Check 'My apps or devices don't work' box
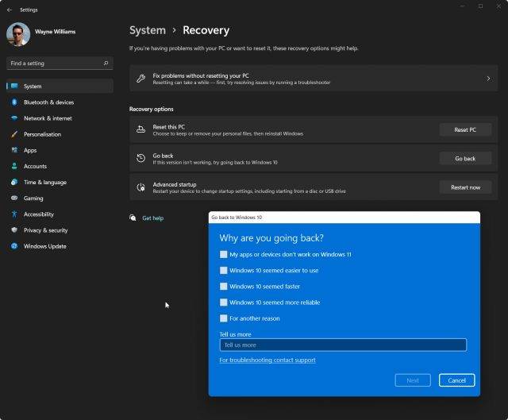Viewport: 508px width, 420px height. [224, 255]
